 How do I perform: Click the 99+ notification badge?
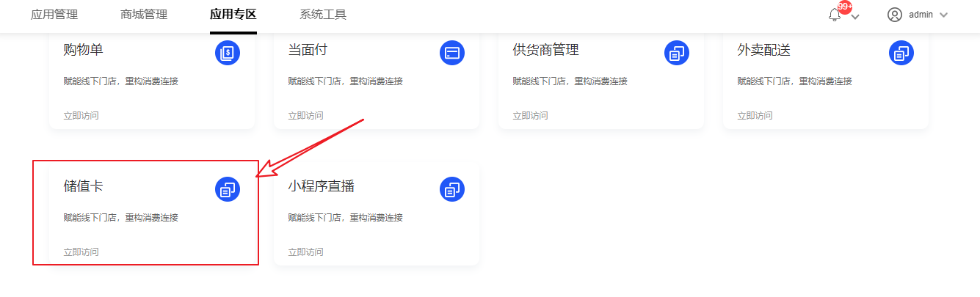pyautogui.click(x=845, y=7)
